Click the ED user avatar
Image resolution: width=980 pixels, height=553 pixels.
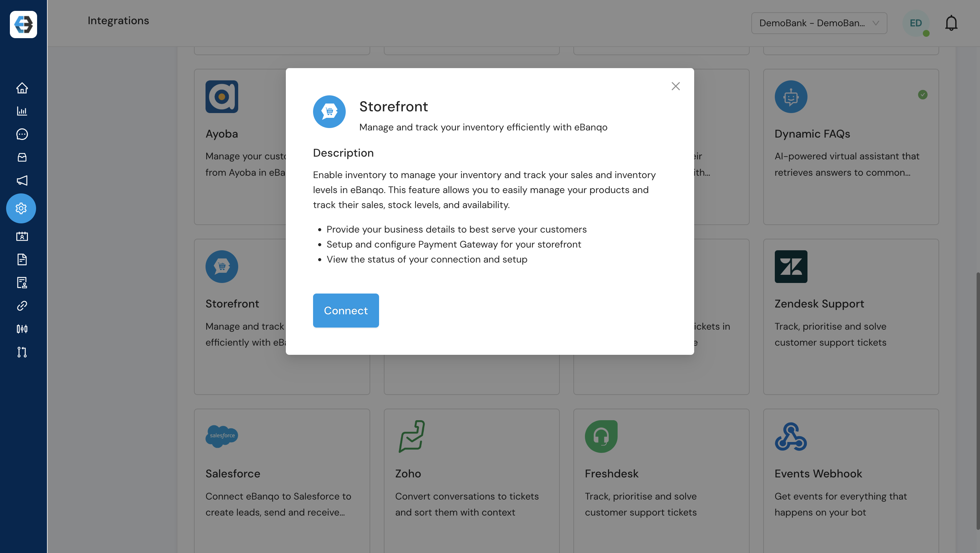pos(915,23)
